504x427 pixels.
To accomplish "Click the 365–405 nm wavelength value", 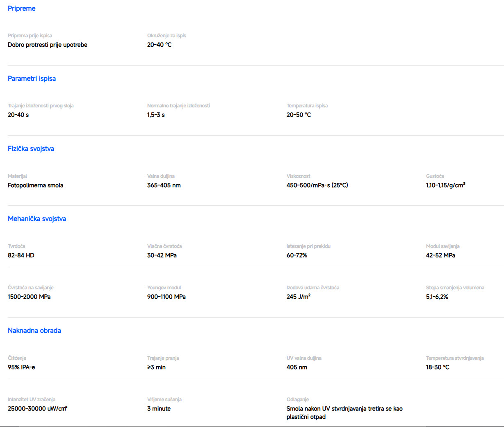I will pos(164,185).
